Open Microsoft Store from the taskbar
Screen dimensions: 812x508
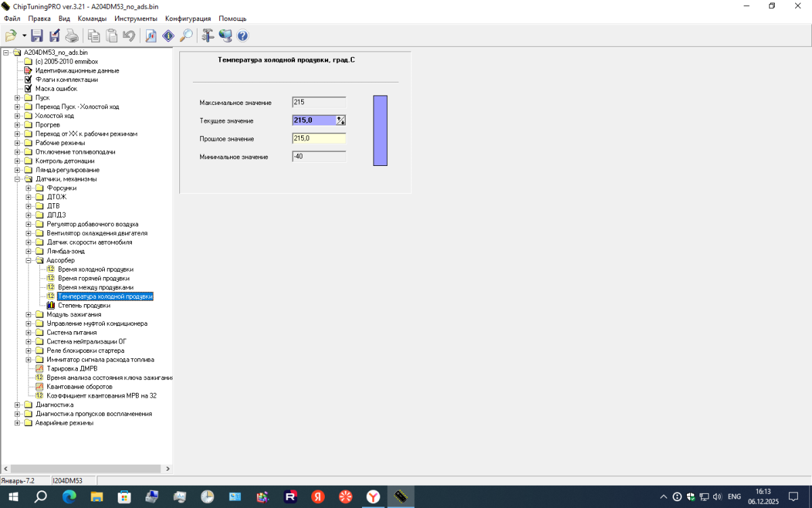point(125,496)
